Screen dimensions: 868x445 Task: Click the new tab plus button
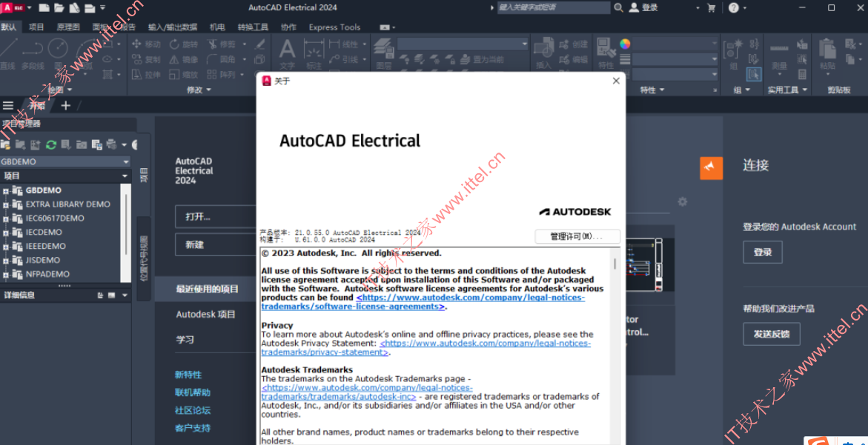(66, 105)
